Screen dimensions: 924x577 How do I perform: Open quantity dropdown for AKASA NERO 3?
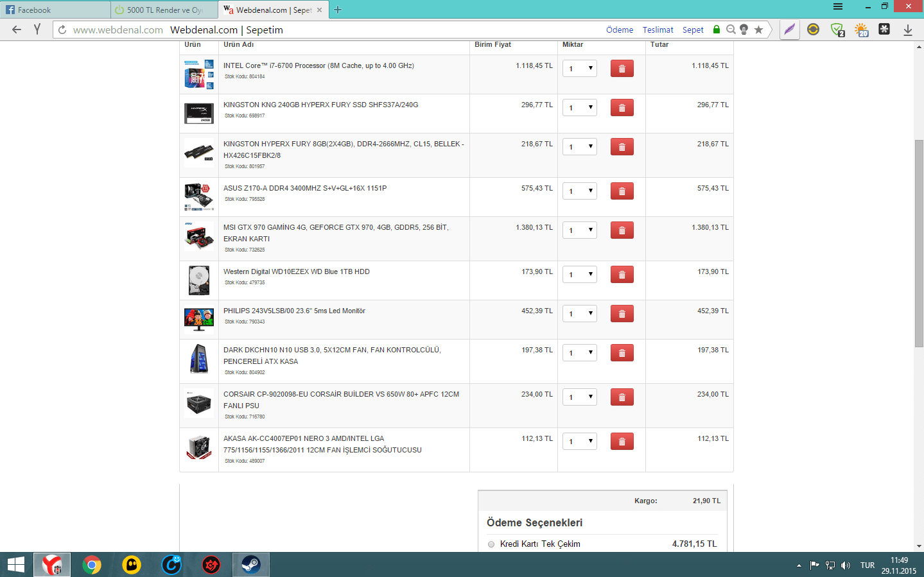(x=580, y=442)
